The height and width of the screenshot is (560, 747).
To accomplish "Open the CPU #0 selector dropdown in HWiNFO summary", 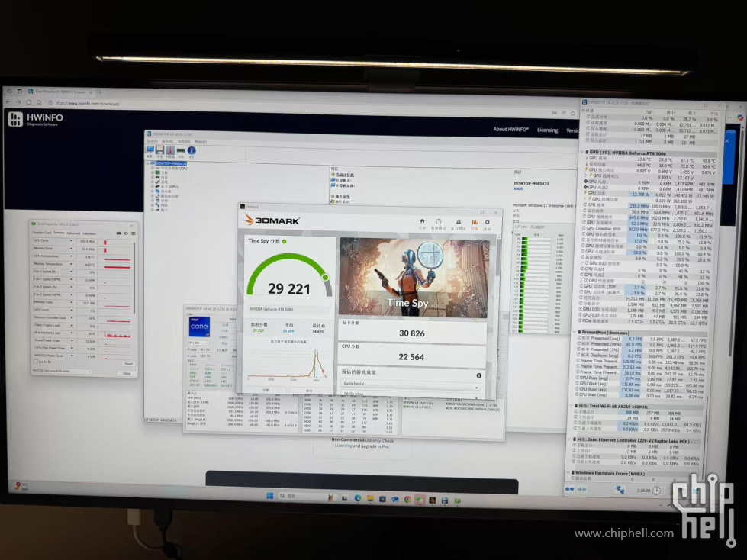I will tap(196, 343).
